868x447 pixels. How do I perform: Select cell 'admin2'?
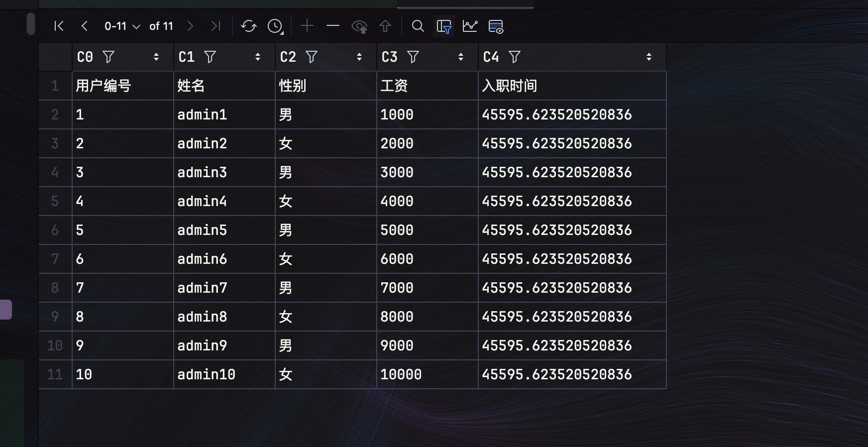pos(224,143)
